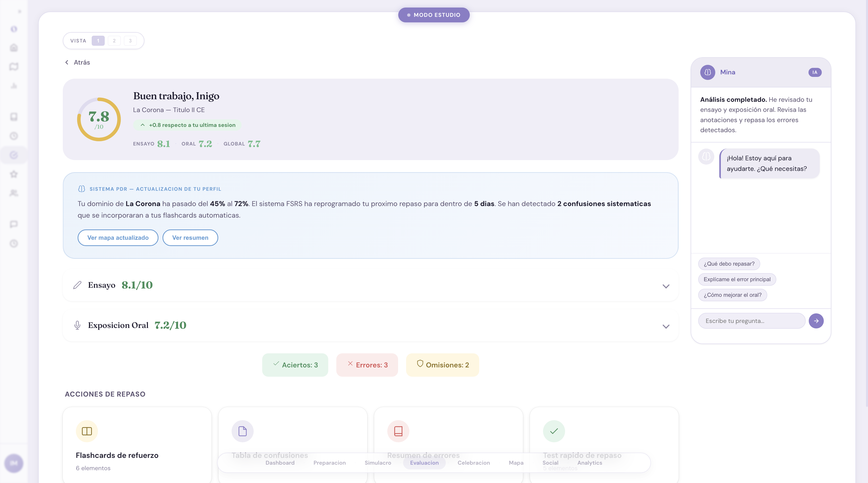This screenshot has width=868, height=483.
Task: Go back with the Atrás link
Action: (x=78, y=62)
